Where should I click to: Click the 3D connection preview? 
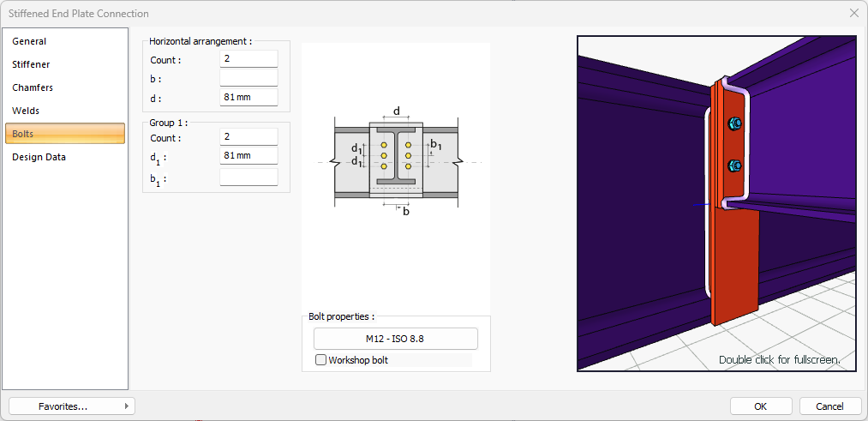click(717, 203)
